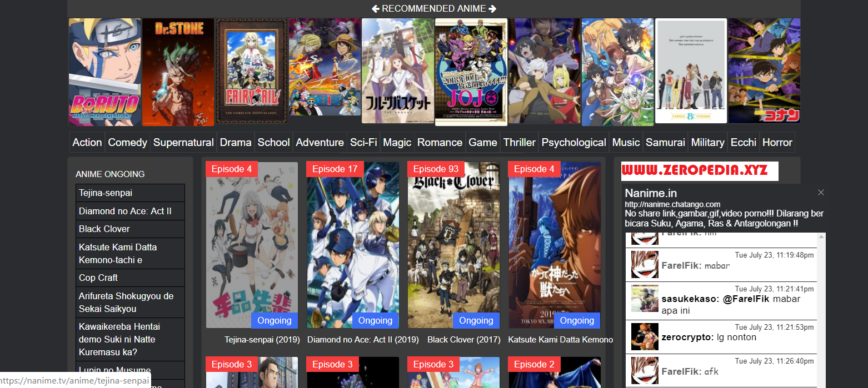Viewport: 868px width, 388px height.
Task: Click sasukekaso's avatar in the chat
Action: coord(645,298)
